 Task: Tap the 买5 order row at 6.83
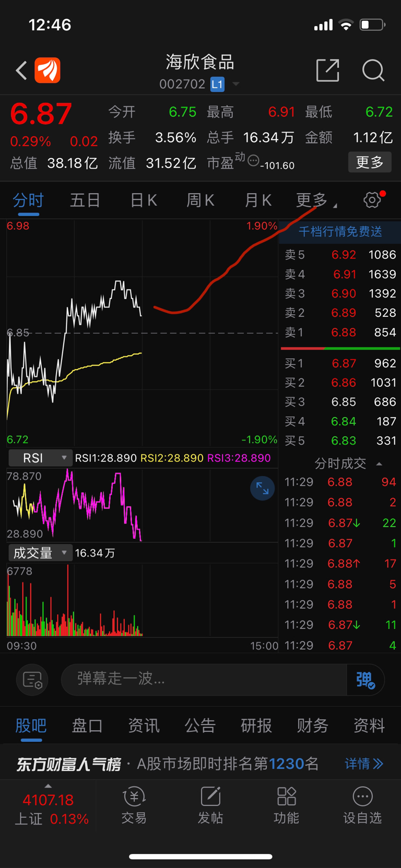click(340, 441)
